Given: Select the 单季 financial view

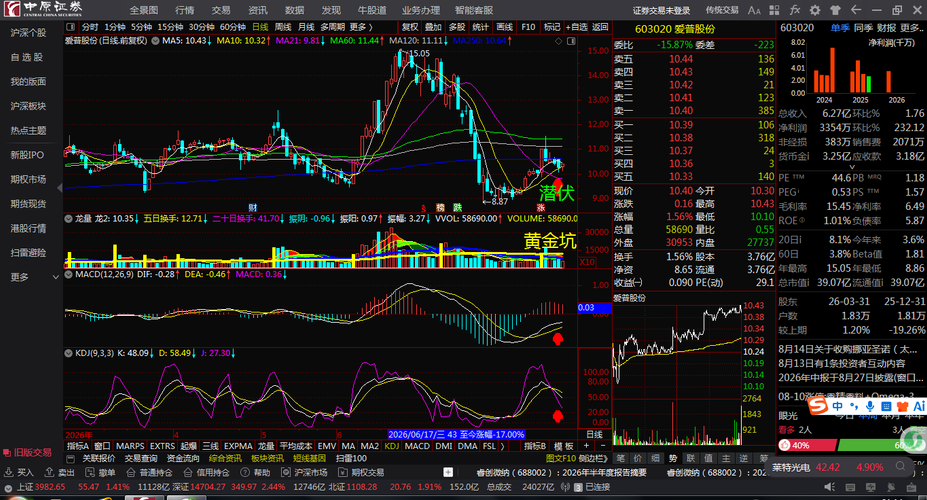Looking at the screenshot, I should click(x=839, y=28).
